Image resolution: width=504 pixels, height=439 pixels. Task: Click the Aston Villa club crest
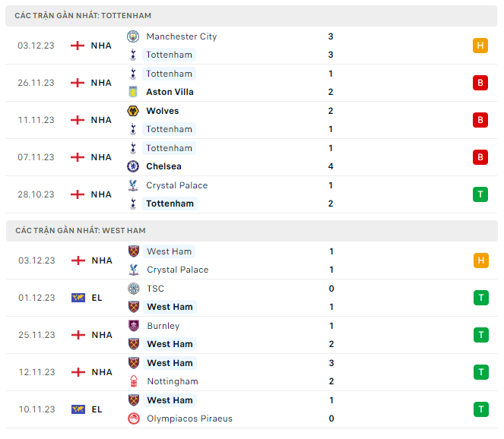point(134,92)
